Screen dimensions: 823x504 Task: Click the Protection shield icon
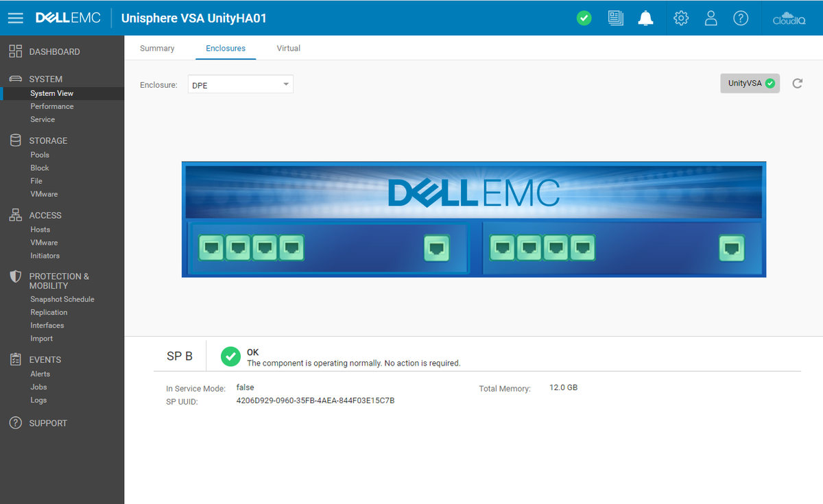15,276
